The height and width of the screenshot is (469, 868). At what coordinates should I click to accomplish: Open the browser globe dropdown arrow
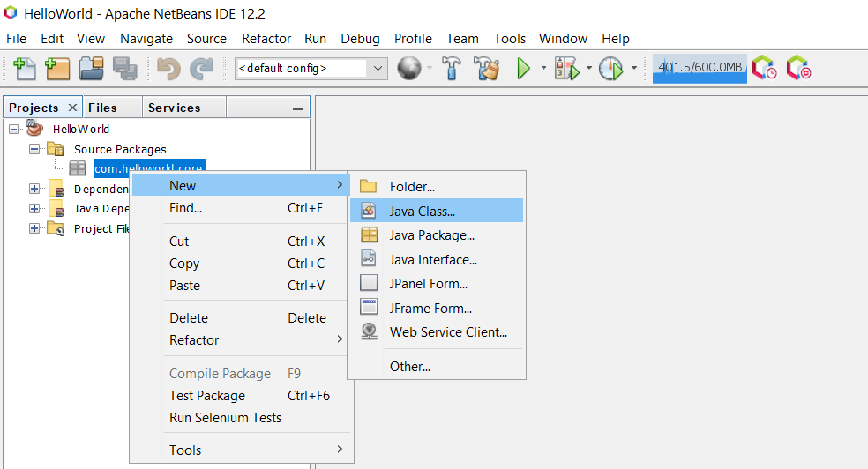pos(430,68)
